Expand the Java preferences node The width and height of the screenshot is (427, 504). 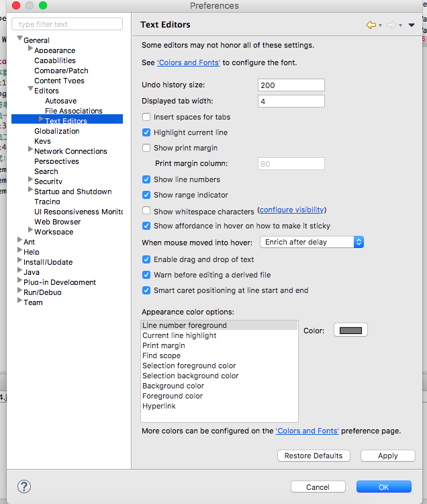(19, 270)
